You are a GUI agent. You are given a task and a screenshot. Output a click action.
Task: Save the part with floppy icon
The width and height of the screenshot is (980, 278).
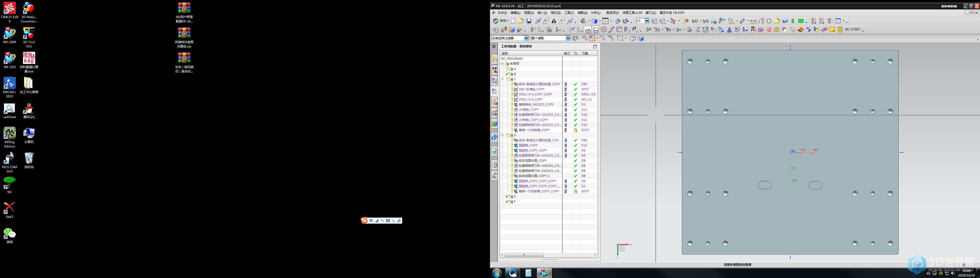tap(529, 21)
